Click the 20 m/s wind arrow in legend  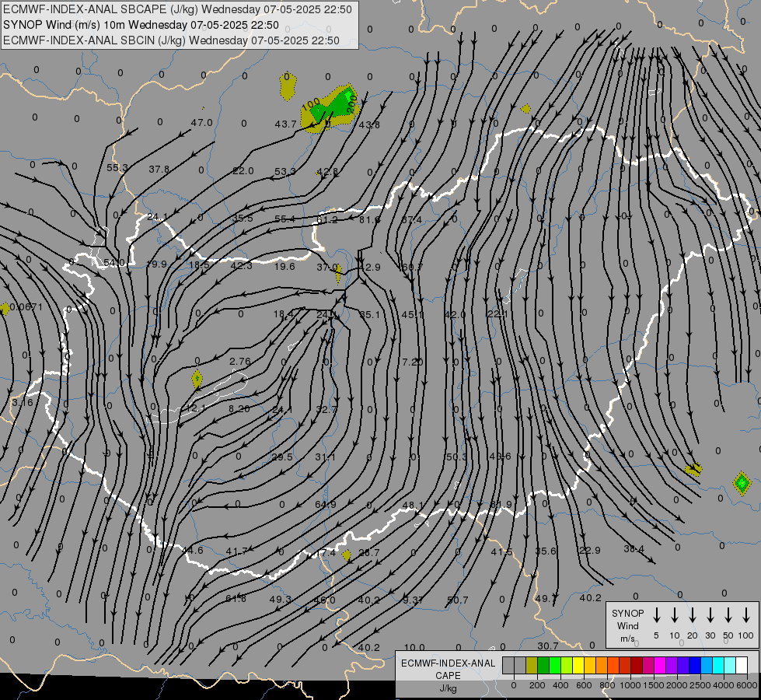692,615
